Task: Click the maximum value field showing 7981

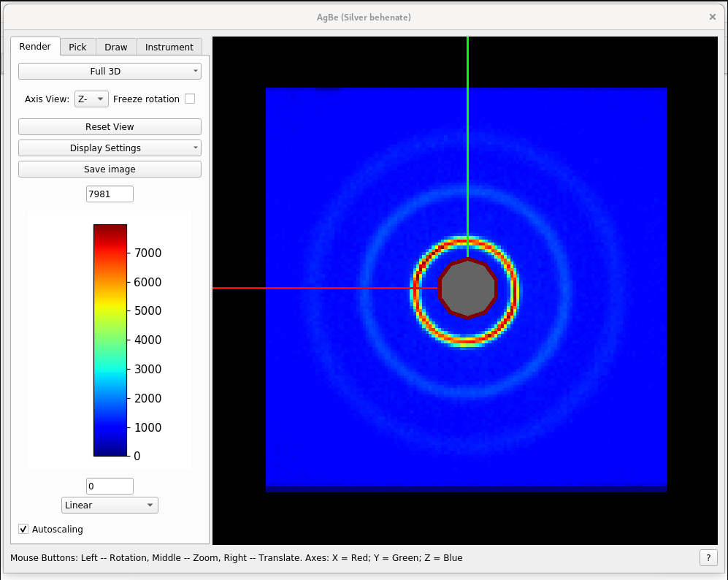Action: pyautogui.click(x=110, y=194)
